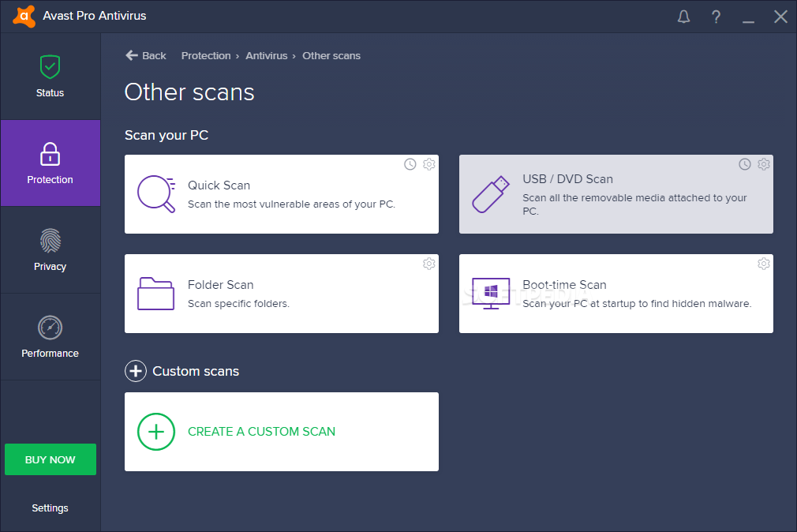Open Folder Scan settings gear

click(429, 264)
